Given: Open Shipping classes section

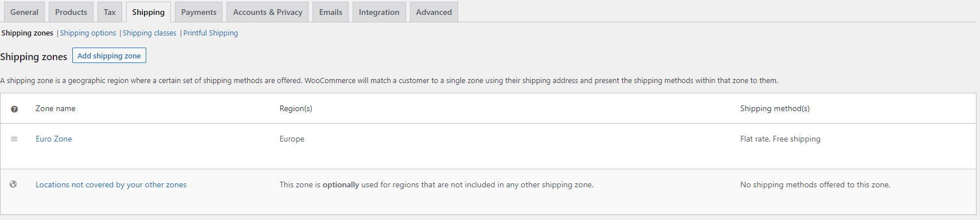Looking at the screenshot, I should tap(150, 33).
